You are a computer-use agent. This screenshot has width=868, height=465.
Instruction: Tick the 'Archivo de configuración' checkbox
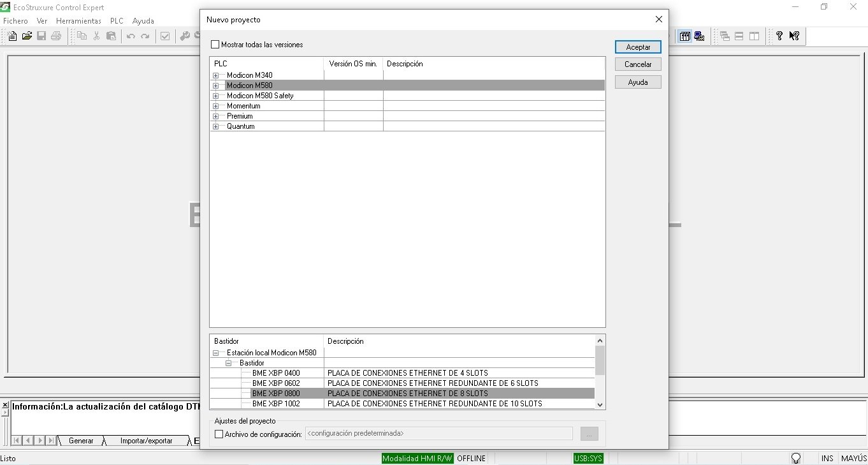[219, 434]
